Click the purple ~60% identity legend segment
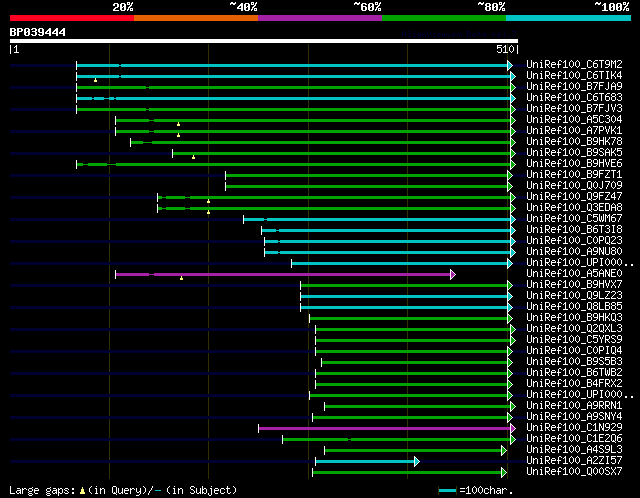The image size is (640, 498). coord(320,18)
